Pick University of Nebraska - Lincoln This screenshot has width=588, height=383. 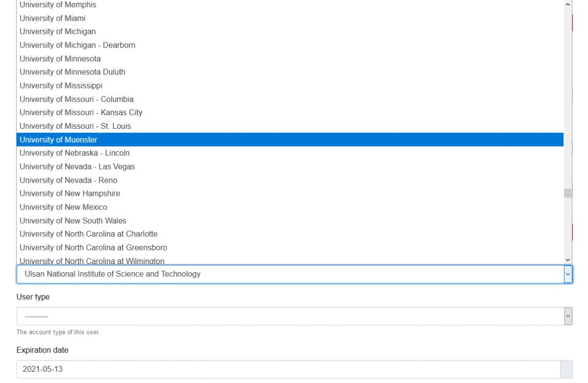tap(290, 153)
